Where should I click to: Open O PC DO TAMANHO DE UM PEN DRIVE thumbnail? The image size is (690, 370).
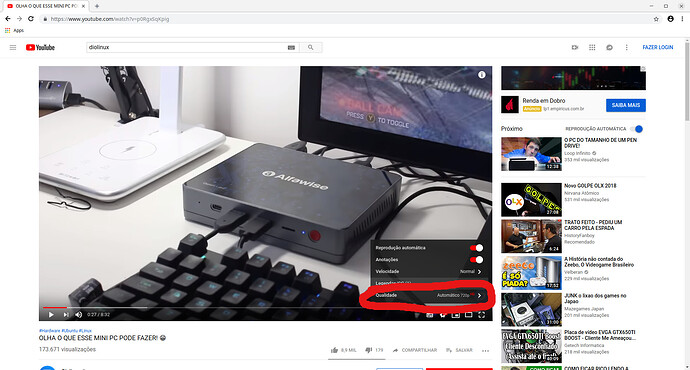tap(531, 154)
